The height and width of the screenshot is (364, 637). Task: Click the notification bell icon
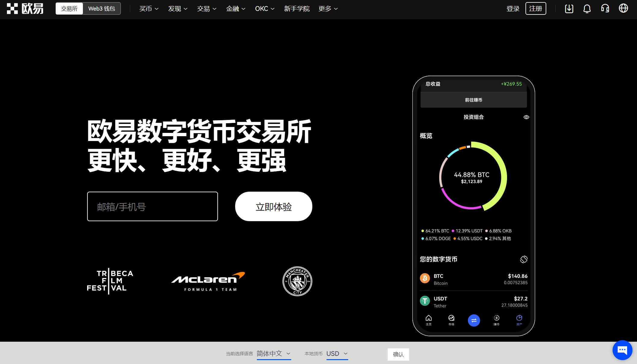[x=587, y=8]
